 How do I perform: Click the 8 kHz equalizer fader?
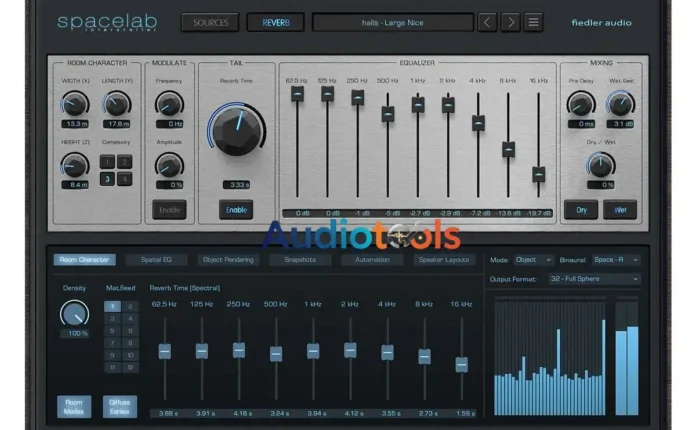click(x=508, y=150)
